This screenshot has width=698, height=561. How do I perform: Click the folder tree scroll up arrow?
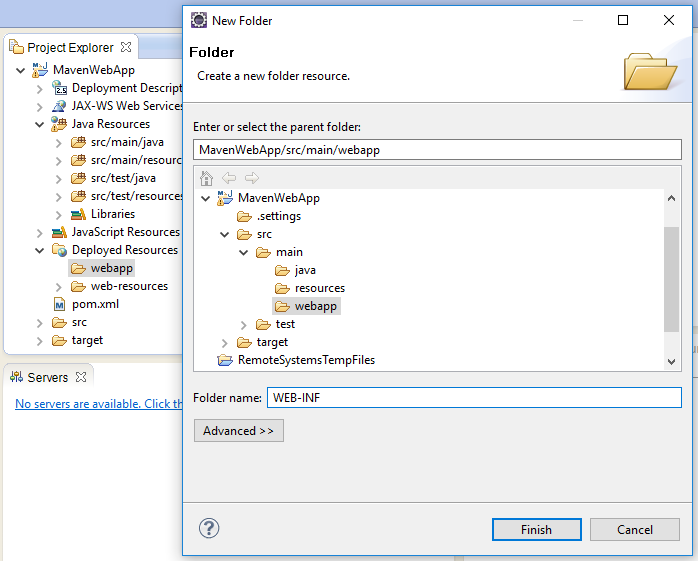pos(671,198)
